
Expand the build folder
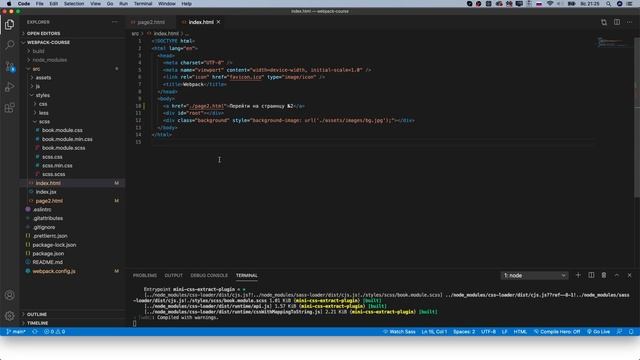[38, 51]
